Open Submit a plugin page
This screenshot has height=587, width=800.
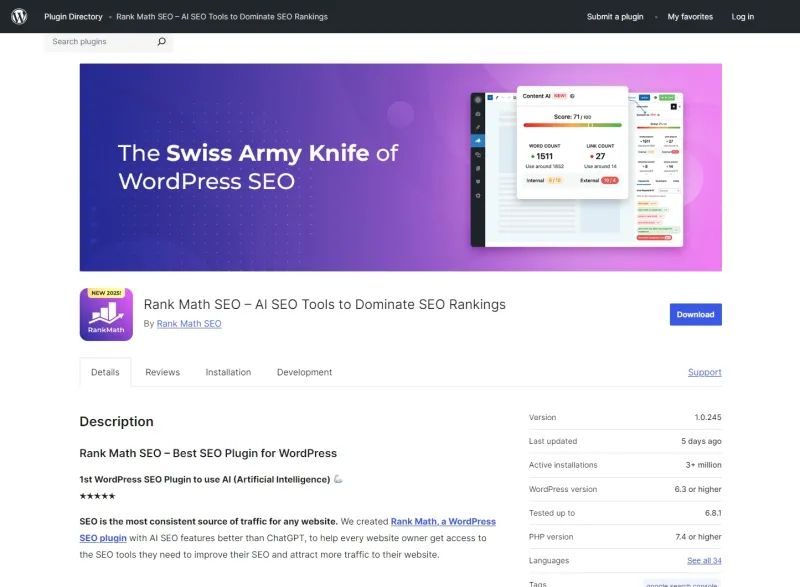point(615,16)
